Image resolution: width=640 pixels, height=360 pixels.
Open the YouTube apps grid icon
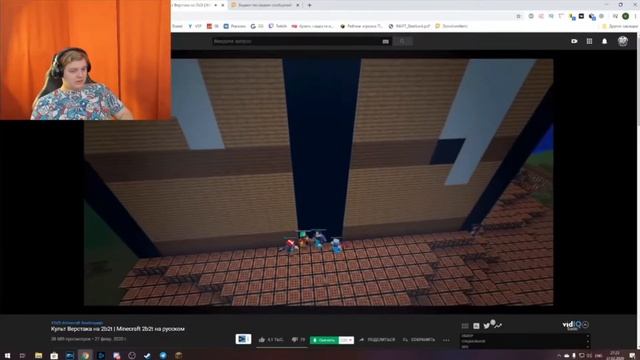(589, 41)
